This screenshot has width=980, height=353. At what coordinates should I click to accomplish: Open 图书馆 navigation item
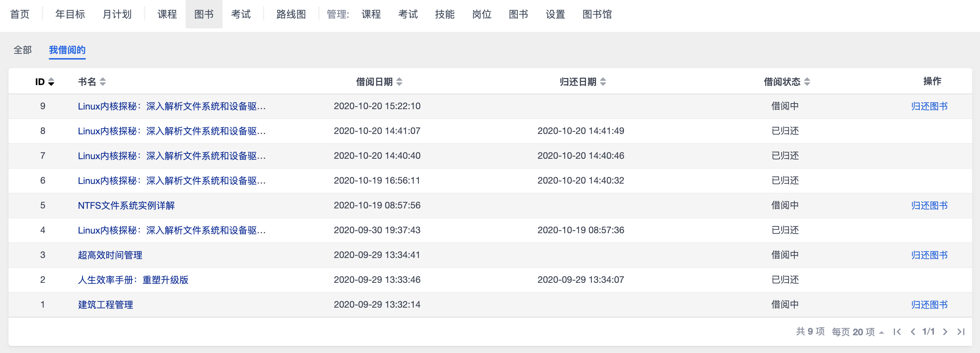[x=597, y=15]
